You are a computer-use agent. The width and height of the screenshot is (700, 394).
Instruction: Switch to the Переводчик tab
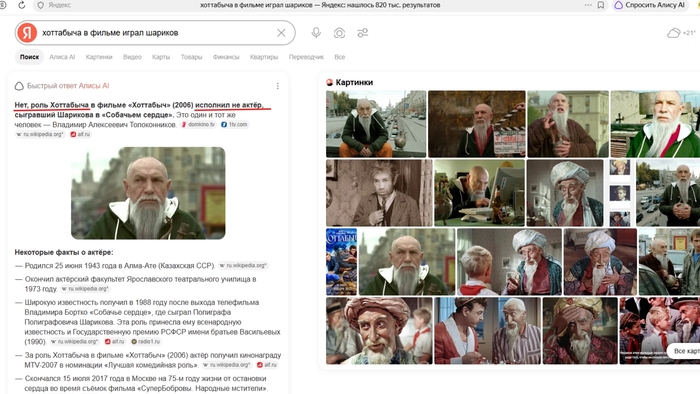[x=306, y=57]
